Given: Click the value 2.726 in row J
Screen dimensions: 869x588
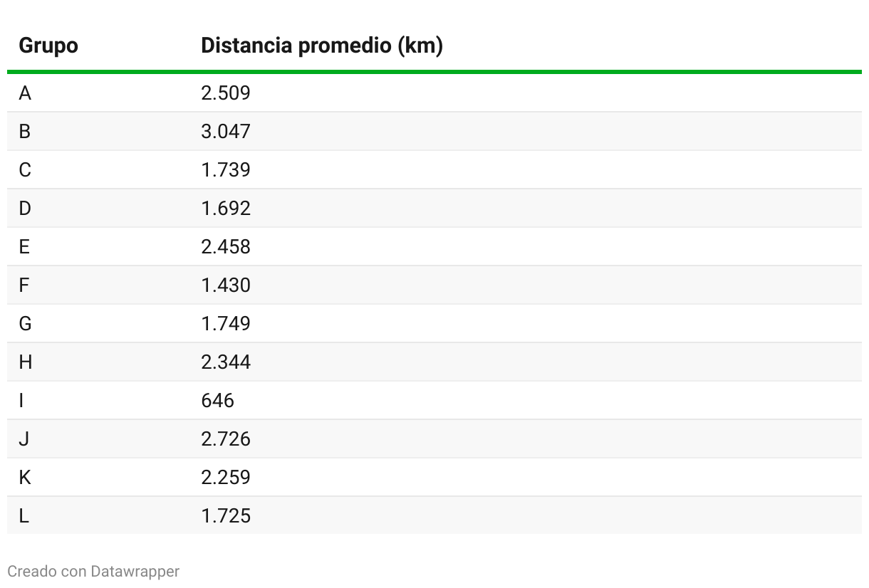Looking at the screenshot, I should coord(226,439).
